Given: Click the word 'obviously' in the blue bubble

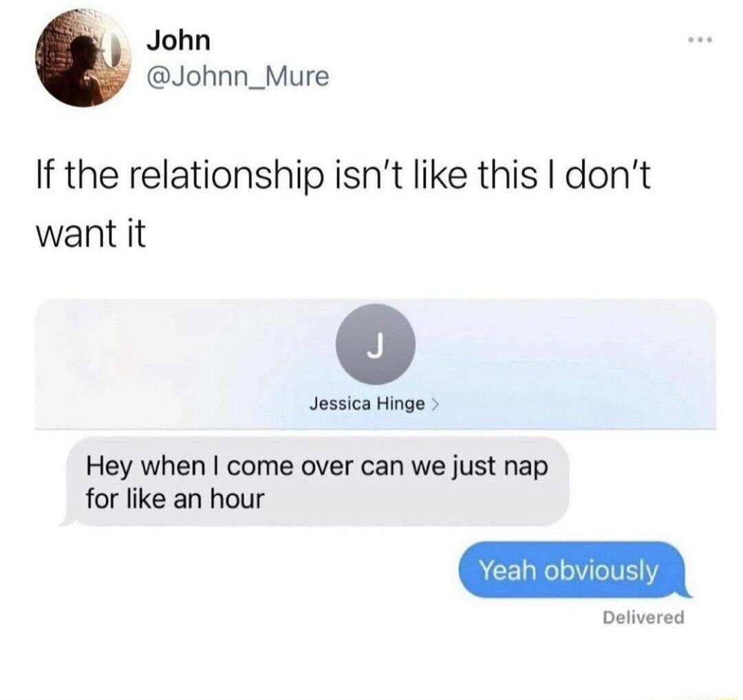Looking at the screenshot, I should pos(601,570).
